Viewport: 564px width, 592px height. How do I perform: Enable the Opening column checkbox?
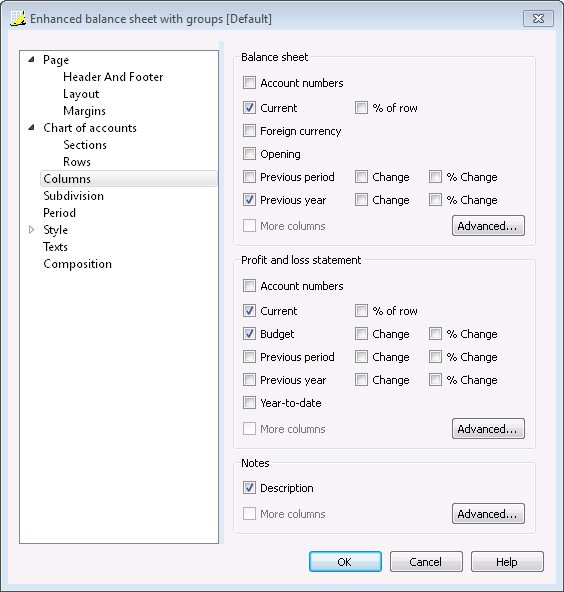(x=249, y=154)
